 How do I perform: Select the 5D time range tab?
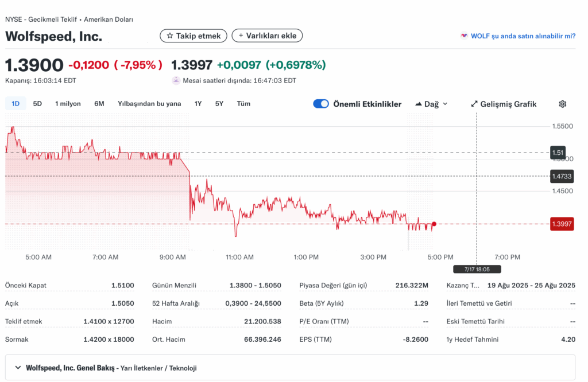(x=37, y=104)
